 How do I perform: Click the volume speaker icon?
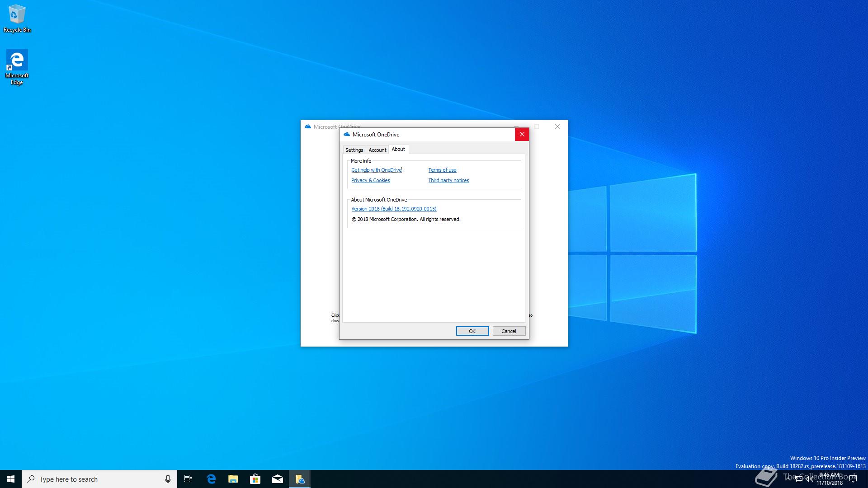coord(810,479)
